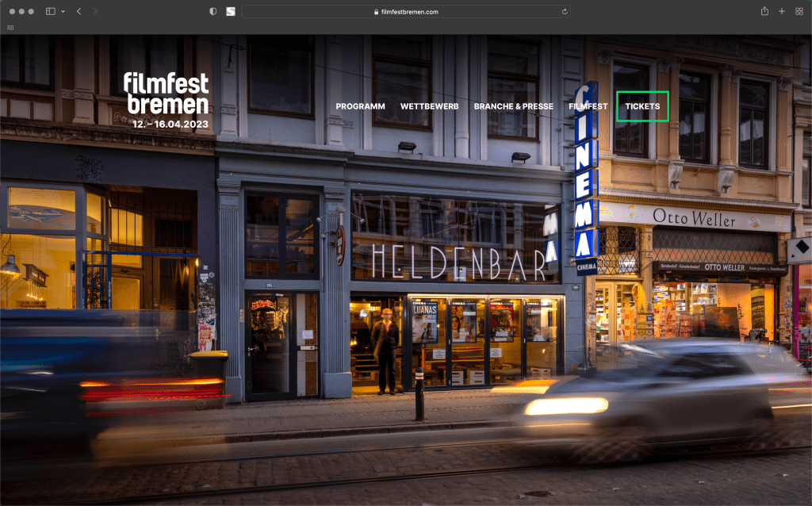Click the extension icon beside the shield

pyautogui.click(x=231, y=12)
